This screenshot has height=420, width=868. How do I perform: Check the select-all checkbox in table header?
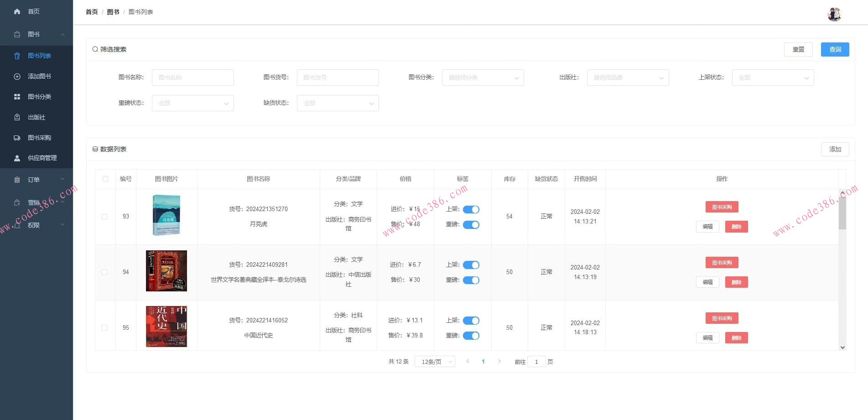coord(105,179)
